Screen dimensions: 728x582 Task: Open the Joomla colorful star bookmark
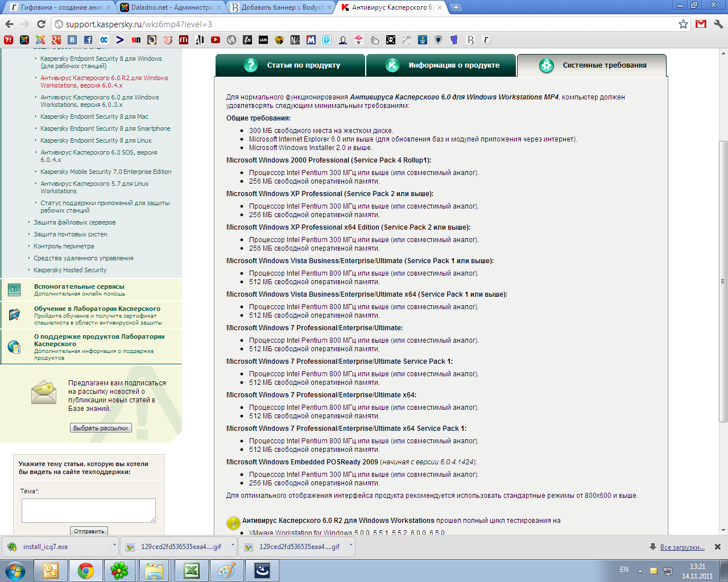coord(40,40)
